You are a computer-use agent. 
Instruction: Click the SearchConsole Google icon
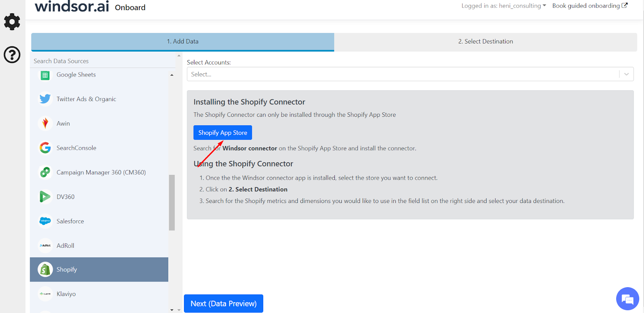click(x=45, y=148)
